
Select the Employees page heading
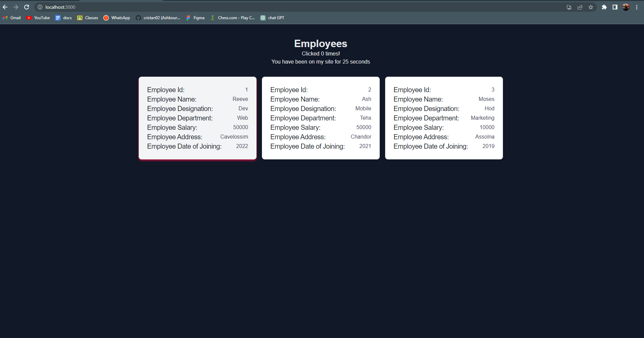320,43
